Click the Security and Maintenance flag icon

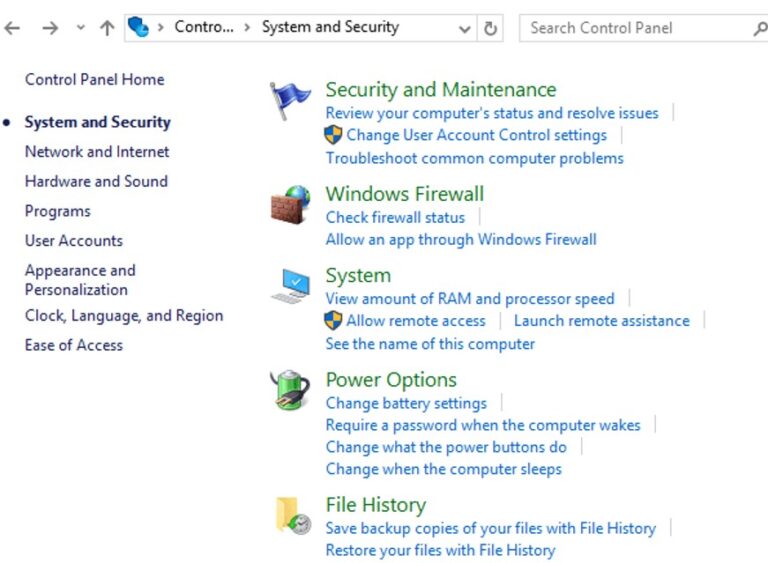[x=289, y=99]
